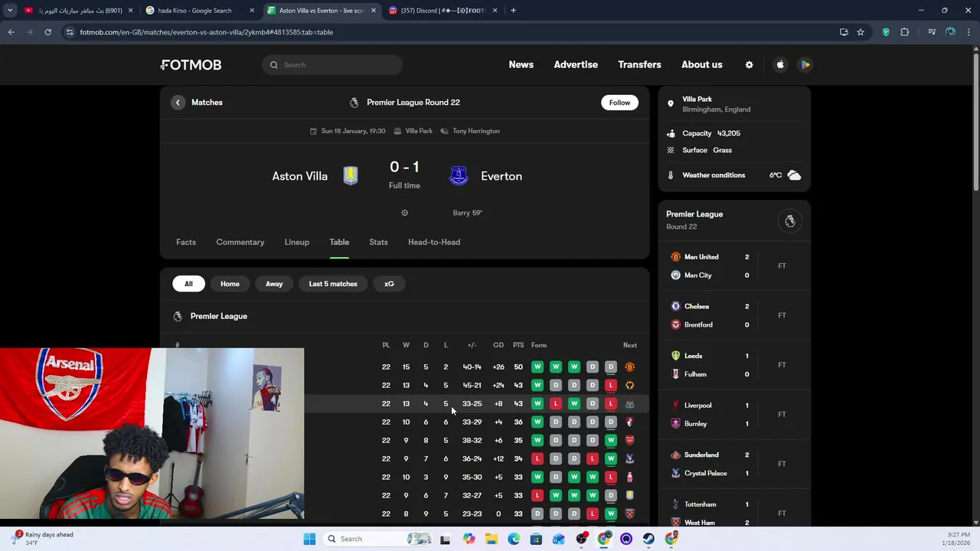Follow the match
The image size is (980, 551).
619,103
